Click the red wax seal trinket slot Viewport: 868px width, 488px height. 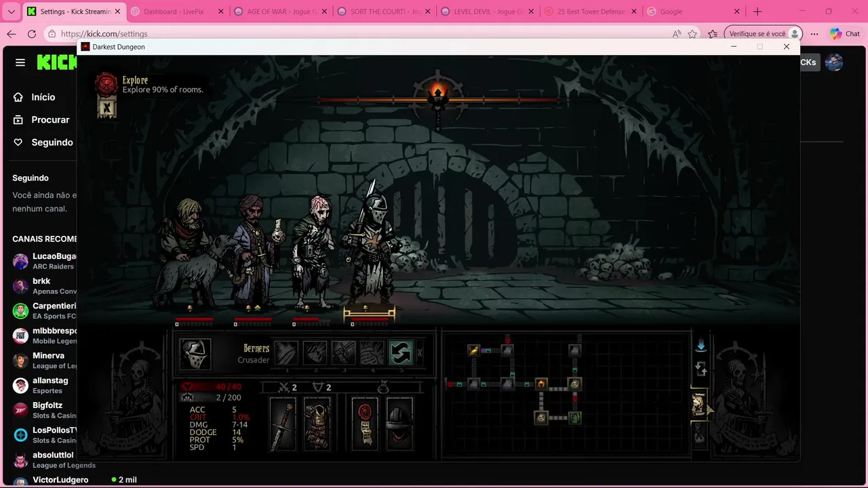coord(365,424)
